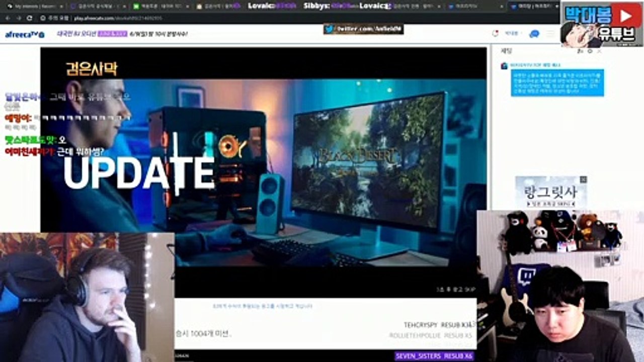Focus the play.afreecatv.com address bar
The image size is (644, 362).
[118, 18]
